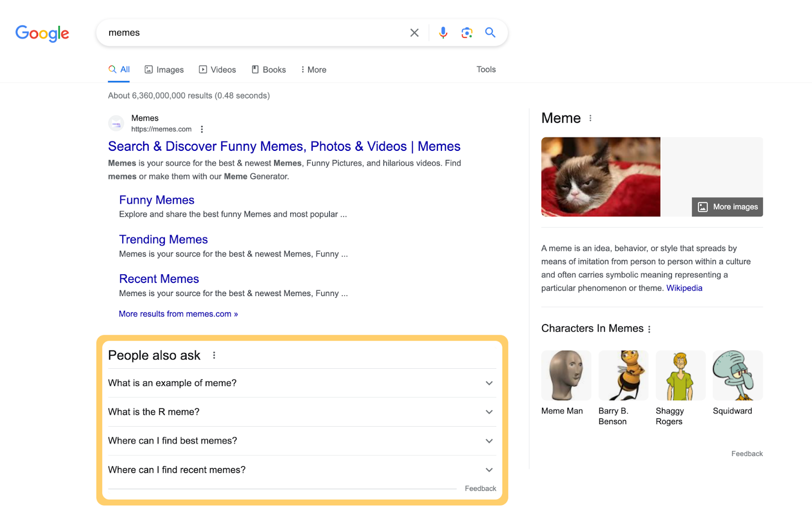Open Google Lens camera search icon
This screenshot has height=516, width=812.
point(467,33)
